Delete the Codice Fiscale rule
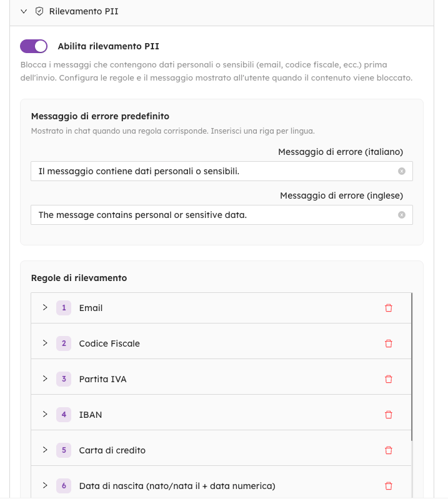 coord(388,343)
